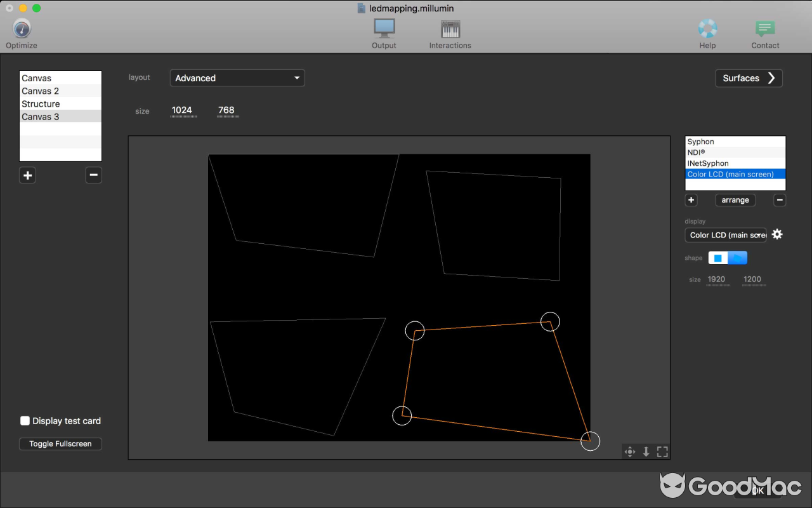Click the pan/move view icon below the canvas
The width and height of the screenshot is (812, 508).
(x=630, y=451)
